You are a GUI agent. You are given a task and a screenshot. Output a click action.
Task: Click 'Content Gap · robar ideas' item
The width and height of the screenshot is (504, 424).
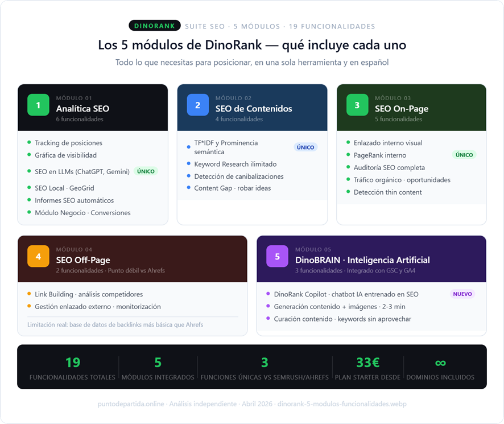(x=233, y=188)
